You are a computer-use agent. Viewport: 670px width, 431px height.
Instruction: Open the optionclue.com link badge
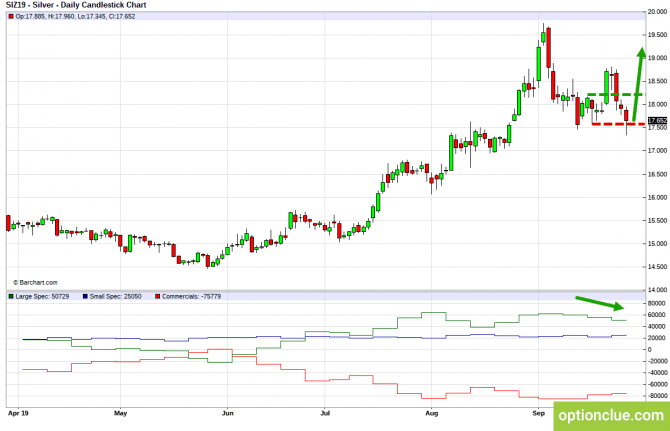[x=611, y=416]
